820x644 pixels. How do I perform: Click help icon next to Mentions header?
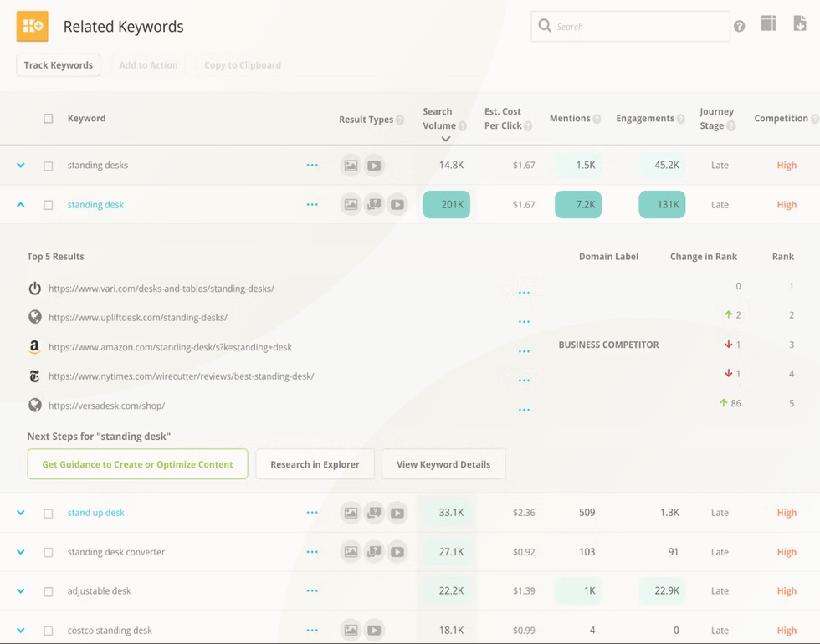tap(597, 119)
